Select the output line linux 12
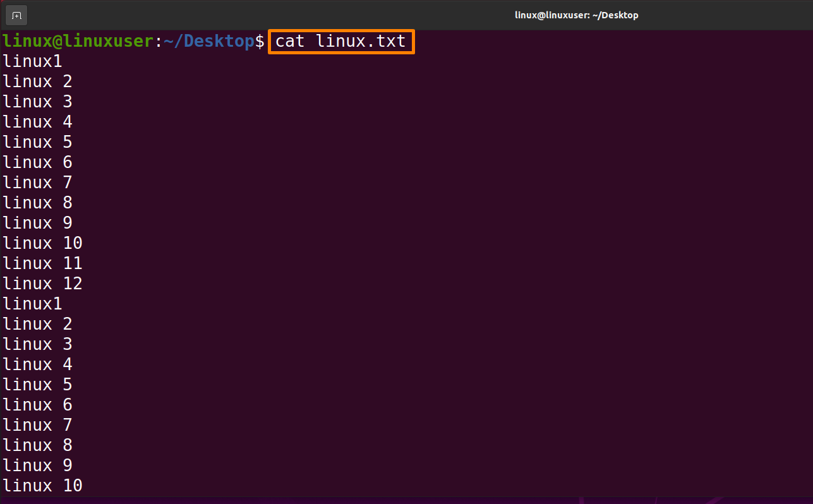The width and height of the screenshot is (813, 504). 42,283
